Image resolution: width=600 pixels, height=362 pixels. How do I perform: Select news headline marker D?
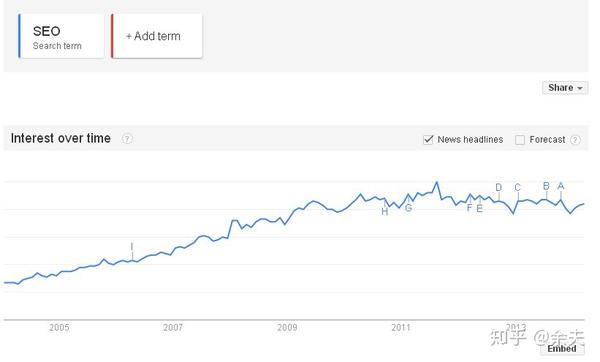499,187
